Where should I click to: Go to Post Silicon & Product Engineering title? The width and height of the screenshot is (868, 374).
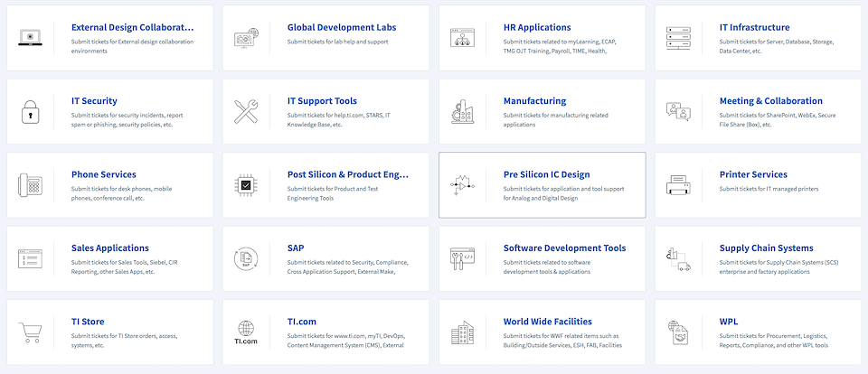point(348,174)
